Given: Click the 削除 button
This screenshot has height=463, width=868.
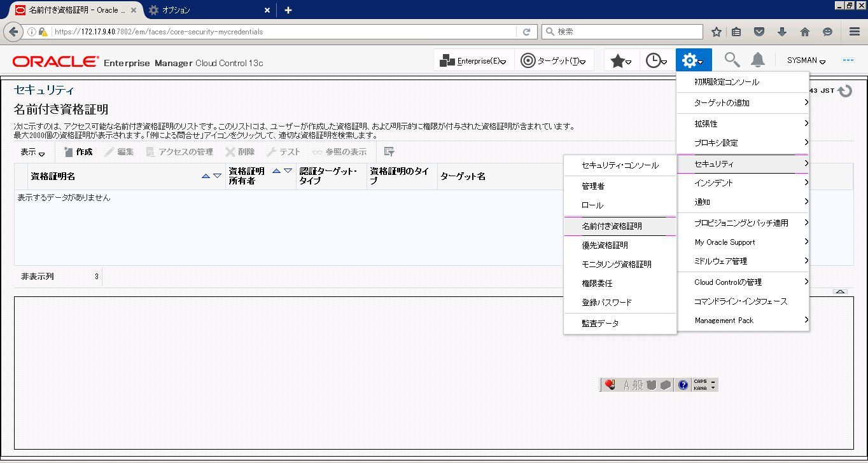Looking at the screenshot, I should (240, 152).
